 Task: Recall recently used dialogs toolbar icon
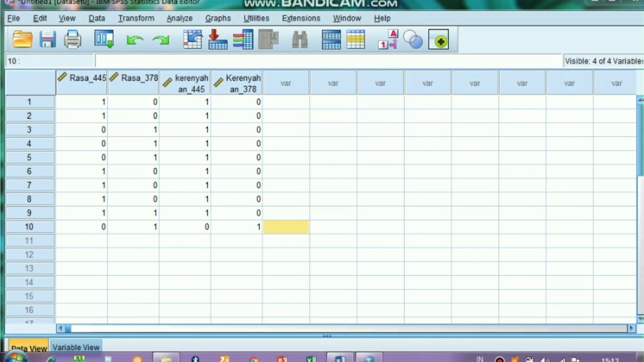click(x=104, y=40)
